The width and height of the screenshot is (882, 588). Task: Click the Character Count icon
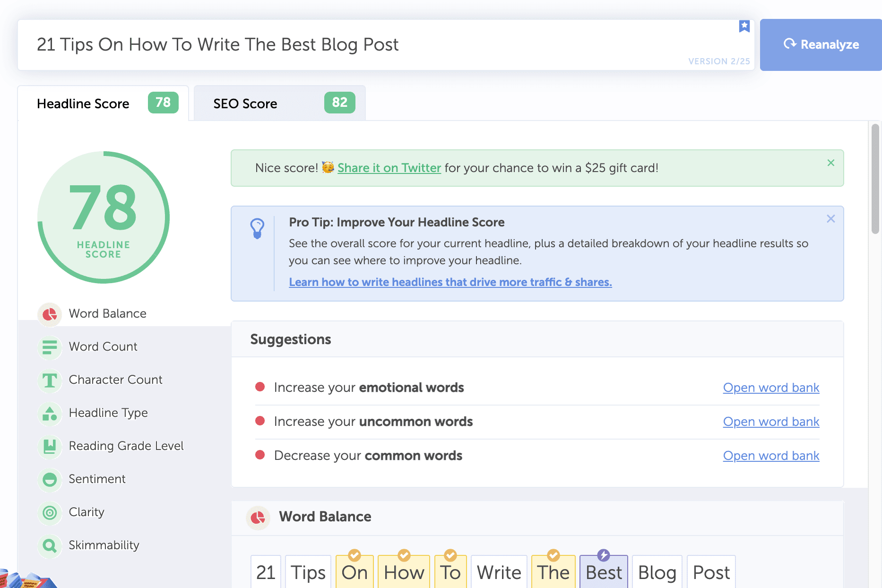49,380
